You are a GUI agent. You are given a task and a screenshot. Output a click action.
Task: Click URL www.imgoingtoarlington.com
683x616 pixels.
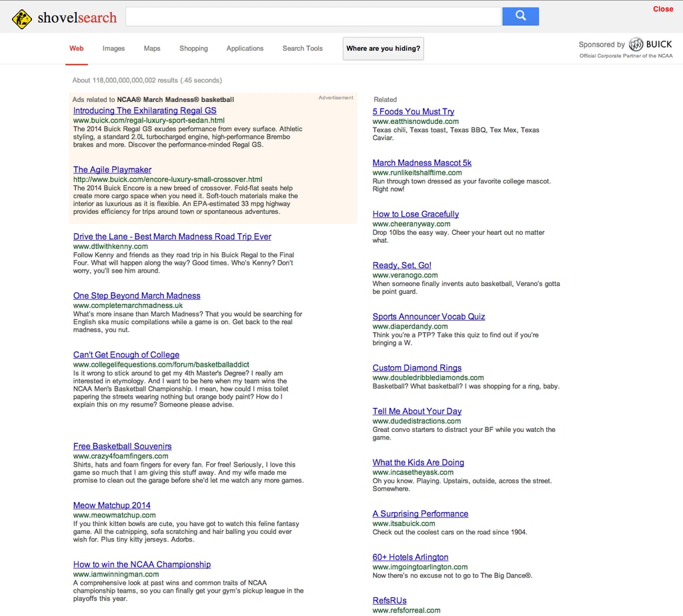click(420, 567)
